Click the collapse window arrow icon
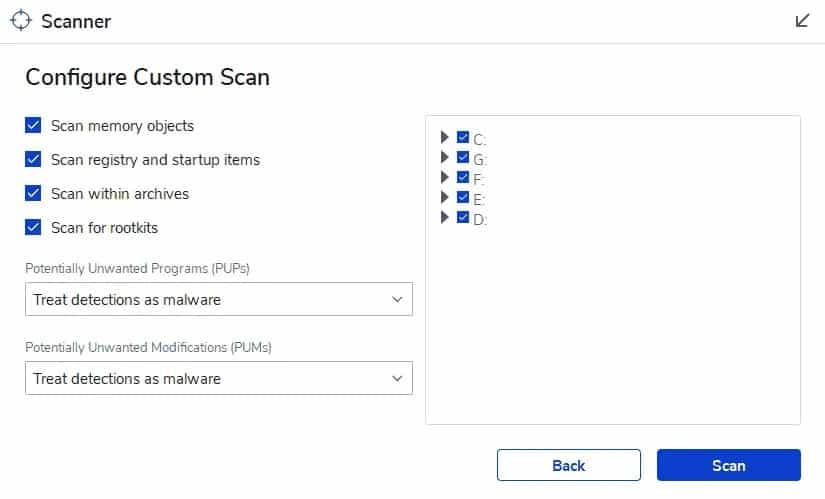825x499 pixels. (802, 21)
